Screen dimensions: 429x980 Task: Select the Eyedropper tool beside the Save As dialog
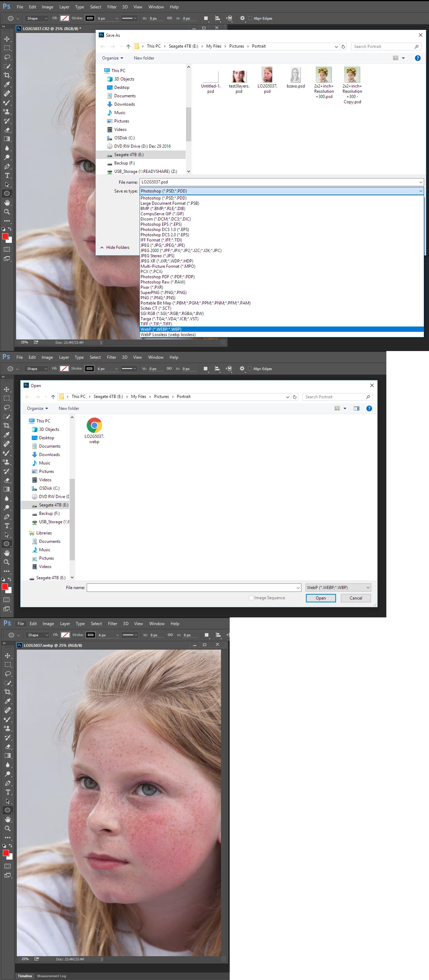[x=7, y=84]
